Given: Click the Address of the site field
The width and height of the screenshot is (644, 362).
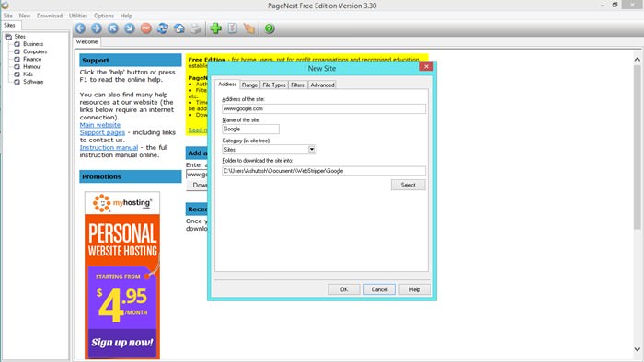Looking at the screenshot, I should (324, 108).
